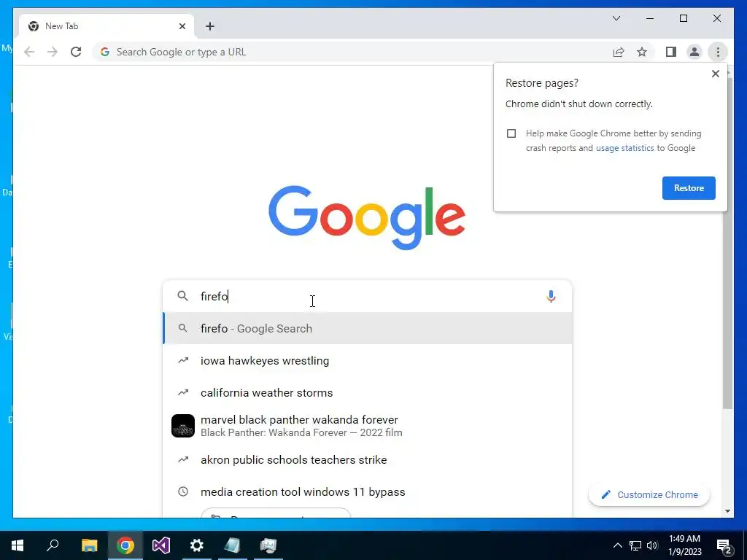Open the notification center icon
747x560 pixels.
pyautogui.click(x=724, y=545)
